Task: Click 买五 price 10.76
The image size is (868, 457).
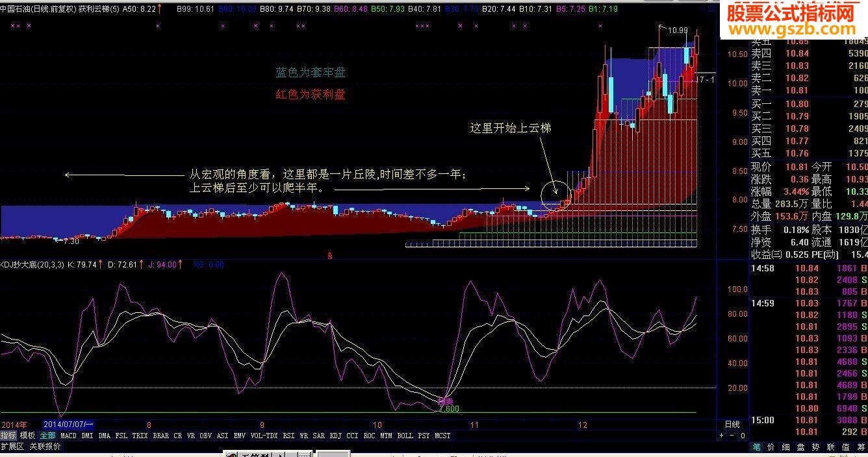Action: pyautogui.click(x=797, y=153)
